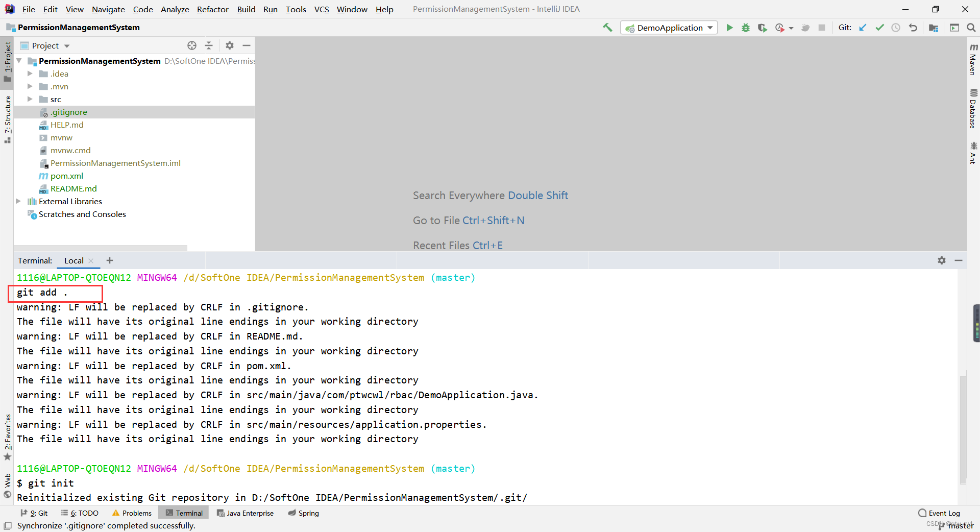Click the terminal vertical scrollbar
Viewport: 980px width, 532px height.
(963, 430)
